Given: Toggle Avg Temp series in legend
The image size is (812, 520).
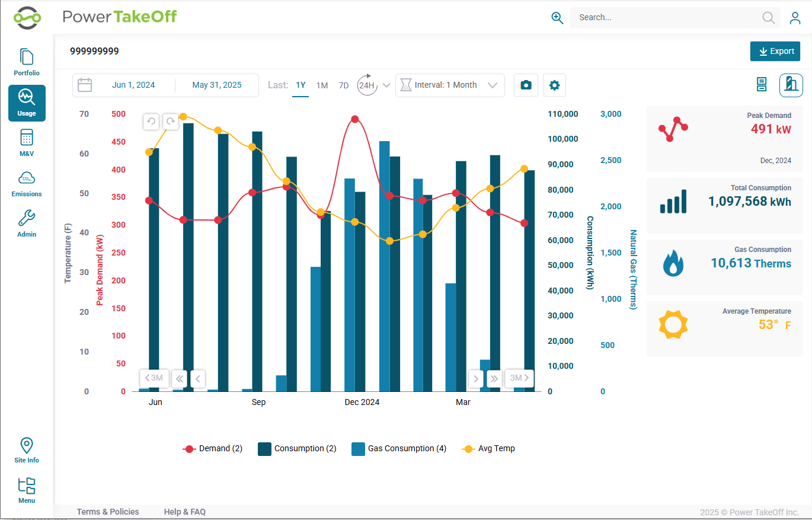Looking at the screenshot, I should point(488,449).
